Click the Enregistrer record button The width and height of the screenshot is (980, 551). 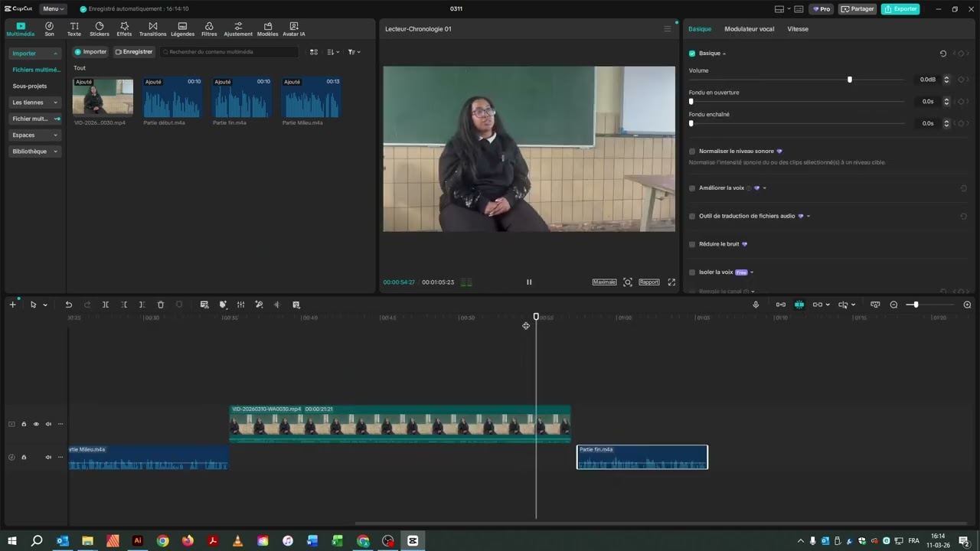pyautogui.click(x=134, y=52)
